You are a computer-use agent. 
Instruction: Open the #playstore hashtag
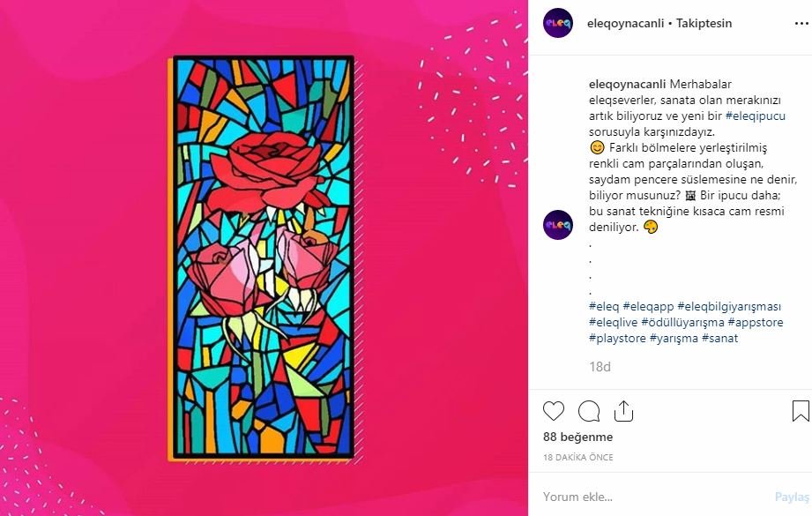pyautogui.click(x=617, y=339)
